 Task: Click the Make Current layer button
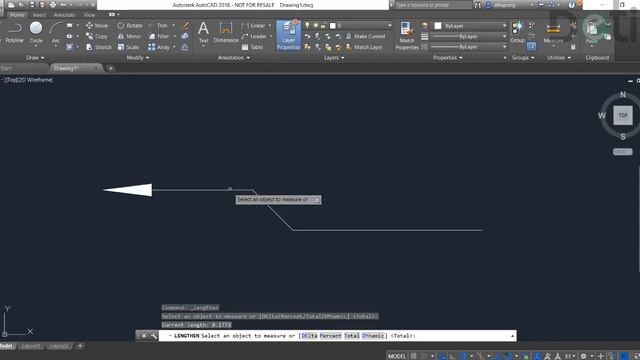click(x=365, y=36)
